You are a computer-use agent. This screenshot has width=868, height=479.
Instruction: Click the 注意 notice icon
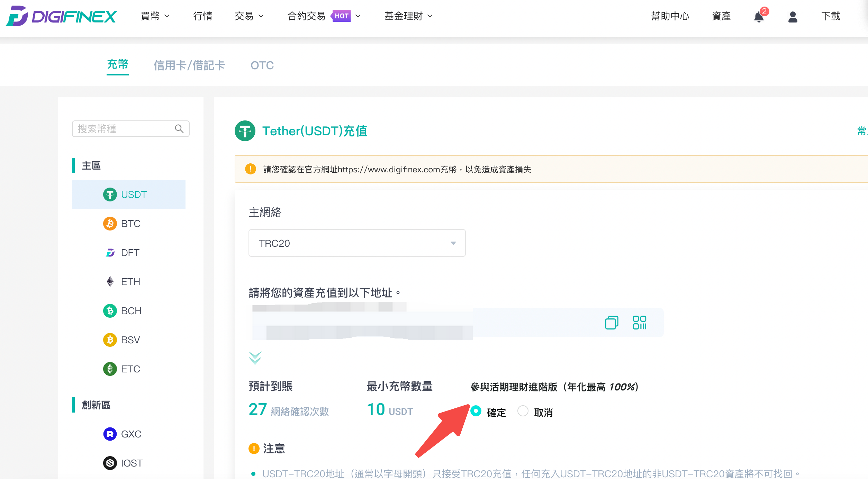click(x=254, y=449)
